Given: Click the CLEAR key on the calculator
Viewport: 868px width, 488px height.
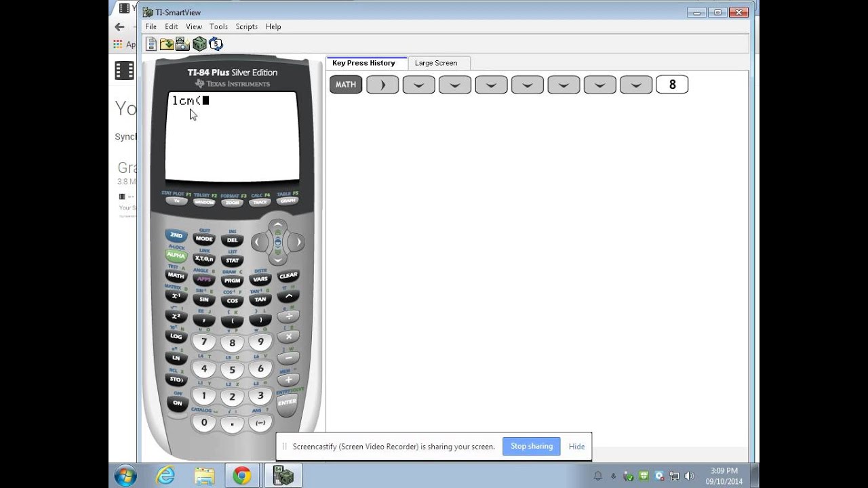Looking at the screenshot, I should tap(288, 276).
